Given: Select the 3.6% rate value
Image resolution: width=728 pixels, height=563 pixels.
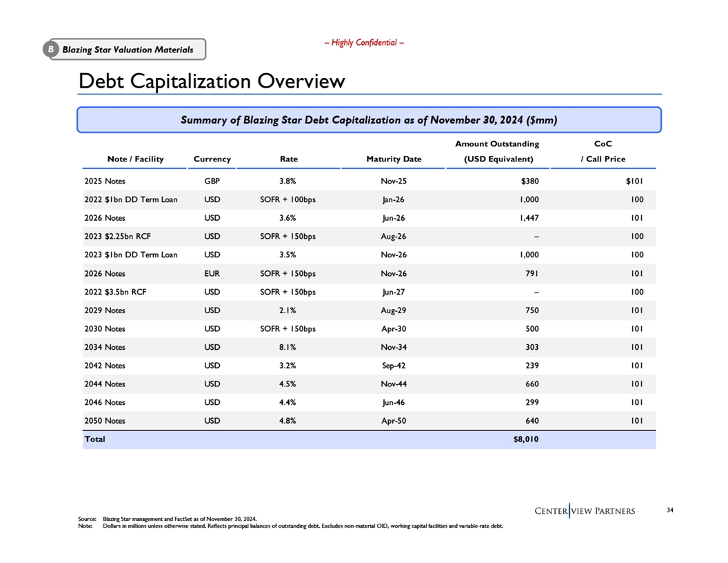Looking at the screenshot, I should pyautogui.click(x=288, y=218).
